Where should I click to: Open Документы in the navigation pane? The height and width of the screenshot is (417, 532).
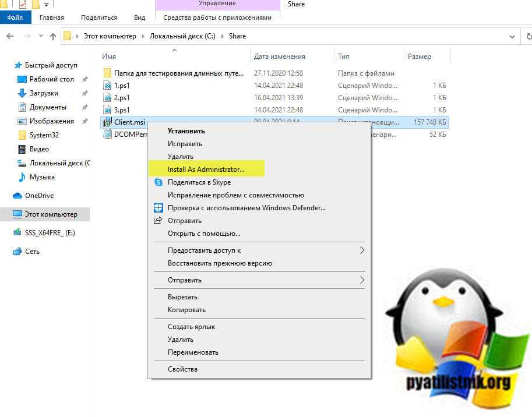[x=48, y=107]
